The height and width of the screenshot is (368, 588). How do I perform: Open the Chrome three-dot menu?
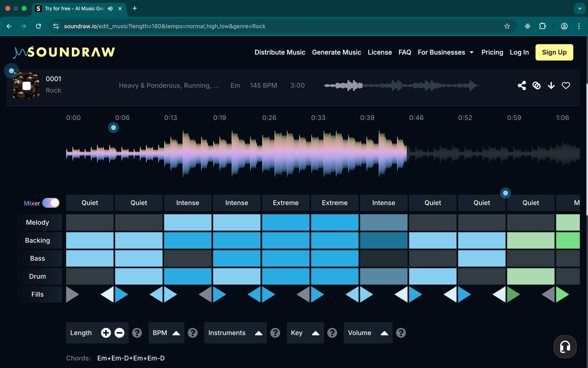[x=579, y=26]
